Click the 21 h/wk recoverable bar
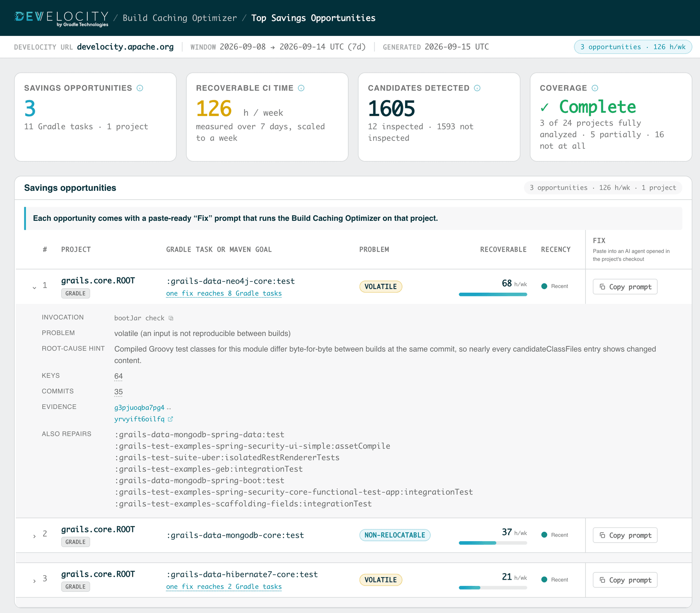 (x=493, y=588)
